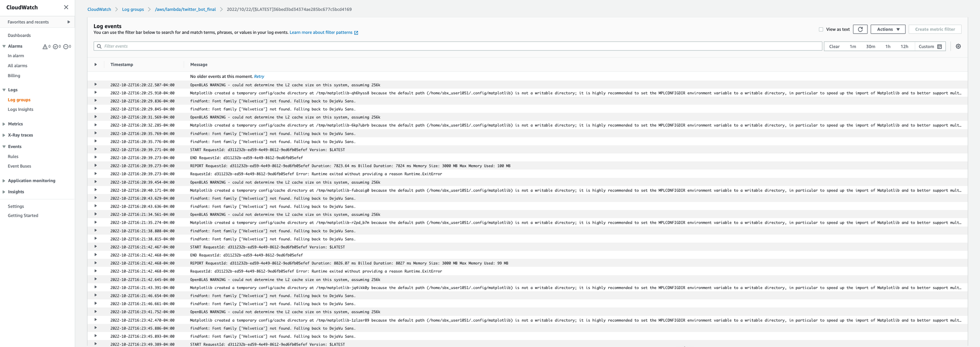
Task: Open the Actions dropdown menu
Action: point(888,29)
